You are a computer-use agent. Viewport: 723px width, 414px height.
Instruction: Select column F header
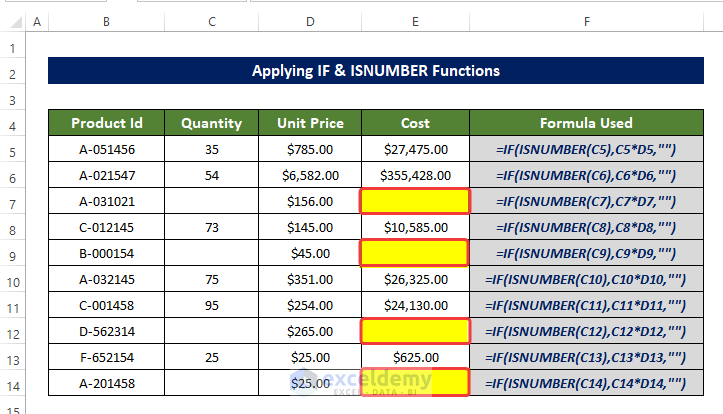click(587, 22)
